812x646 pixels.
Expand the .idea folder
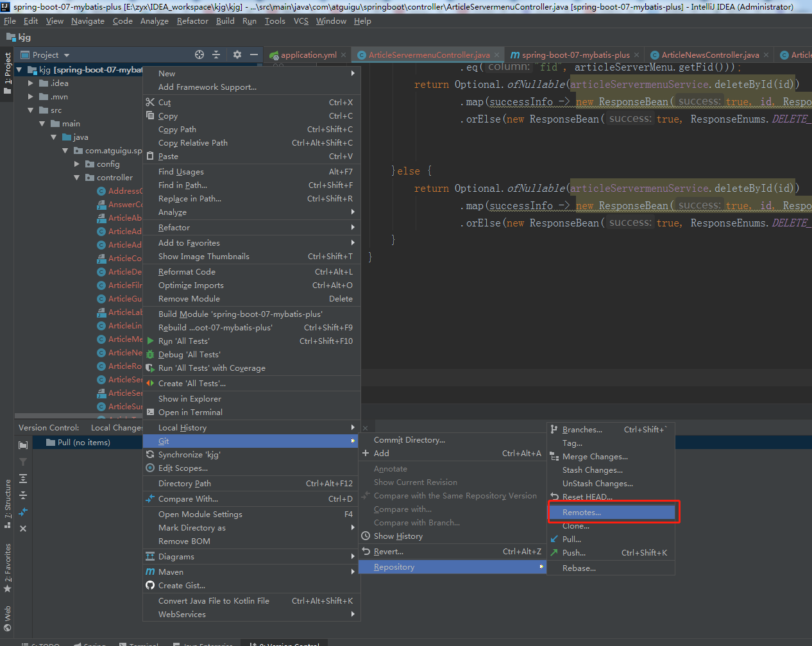31,83
